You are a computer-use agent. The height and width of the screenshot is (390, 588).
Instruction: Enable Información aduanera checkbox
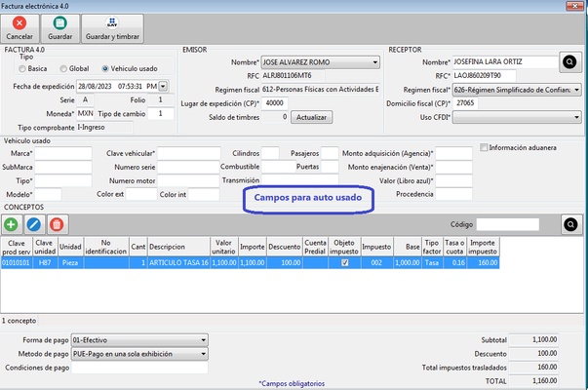click(484, 147)
